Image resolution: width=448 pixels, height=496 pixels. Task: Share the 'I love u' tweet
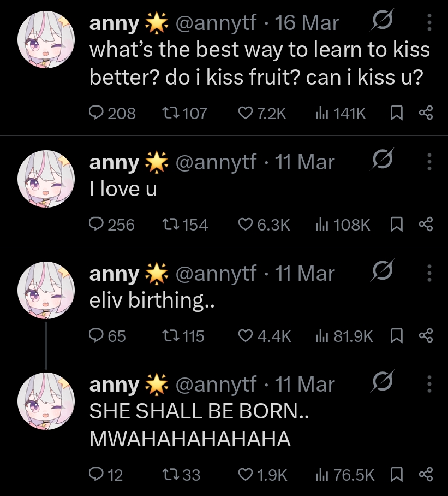coord(426,225)
